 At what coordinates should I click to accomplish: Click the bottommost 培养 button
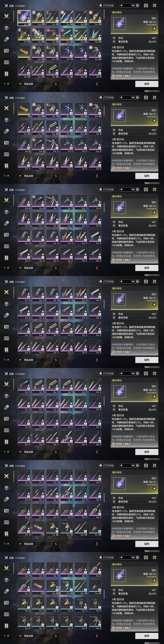pos(147,636)
